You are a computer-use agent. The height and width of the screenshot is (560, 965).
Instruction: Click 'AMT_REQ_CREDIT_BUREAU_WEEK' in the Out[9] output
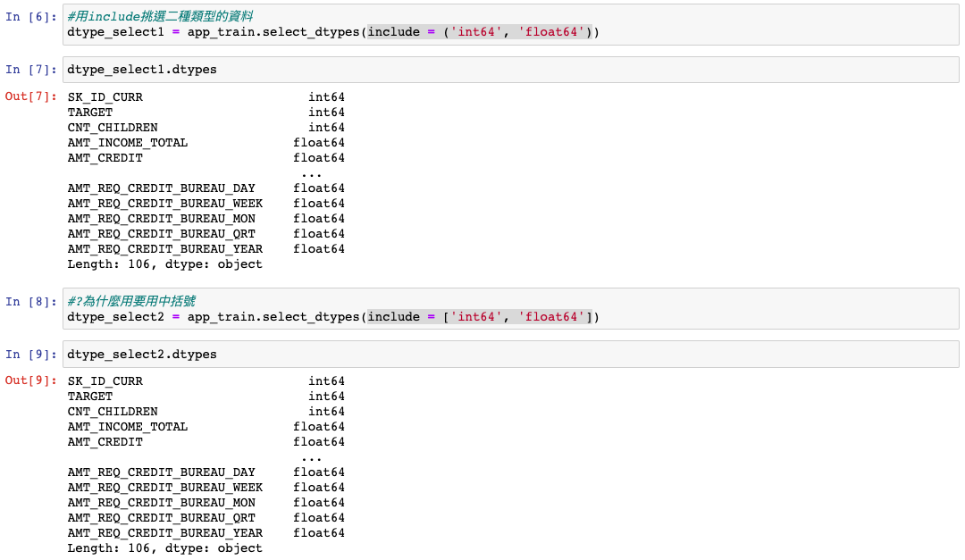pyautogui.click(x=165, y=488)
